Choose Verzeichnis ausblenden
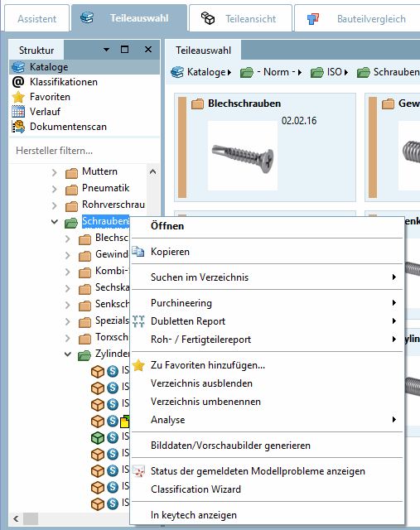Image resolution: width=420 pixels, height=530 pixels. (x=267, y=383)
